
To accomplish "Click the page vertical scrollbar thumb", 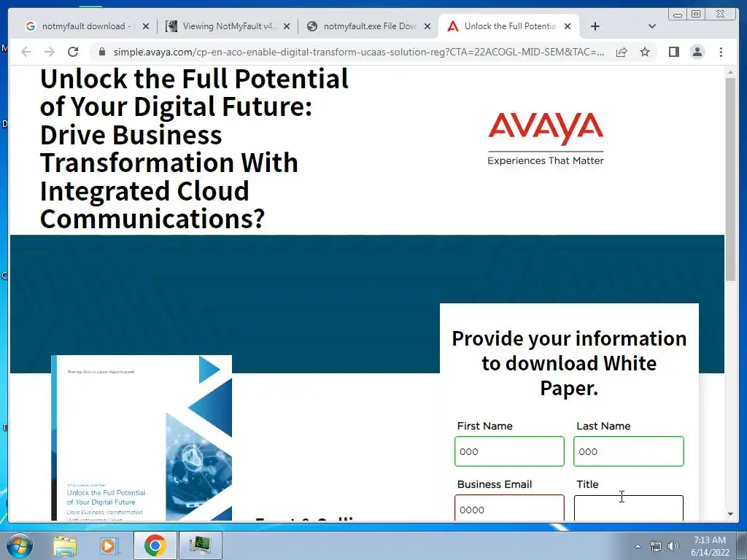I will [730, 179].
